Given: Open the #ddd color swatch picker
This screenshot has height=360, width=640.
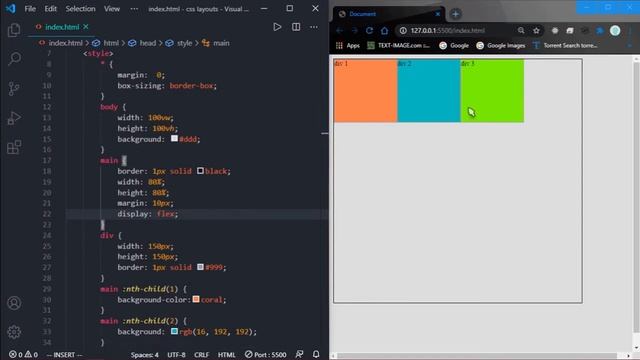Looking at the screenshot, I should (174, 139).
